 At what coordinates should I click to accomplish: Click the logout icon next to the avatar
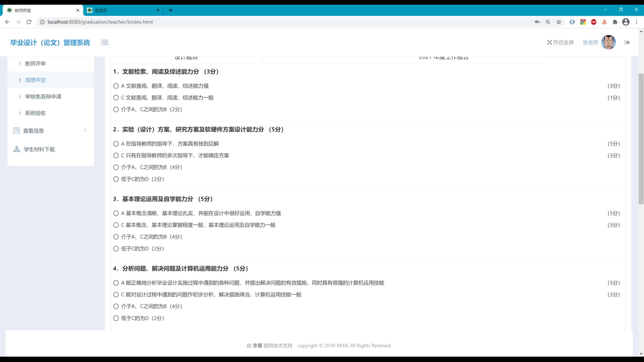pyautogui.click(x=627, y=43)
